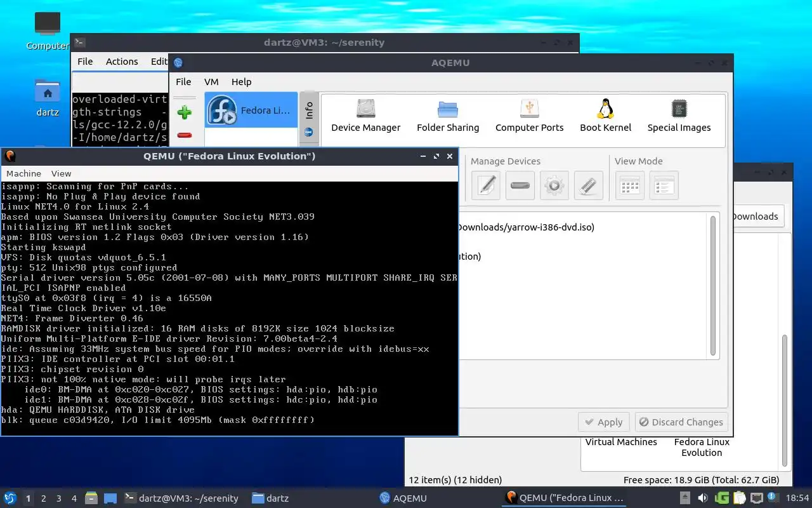Click the 12 item(s) status text

[455, 480]
